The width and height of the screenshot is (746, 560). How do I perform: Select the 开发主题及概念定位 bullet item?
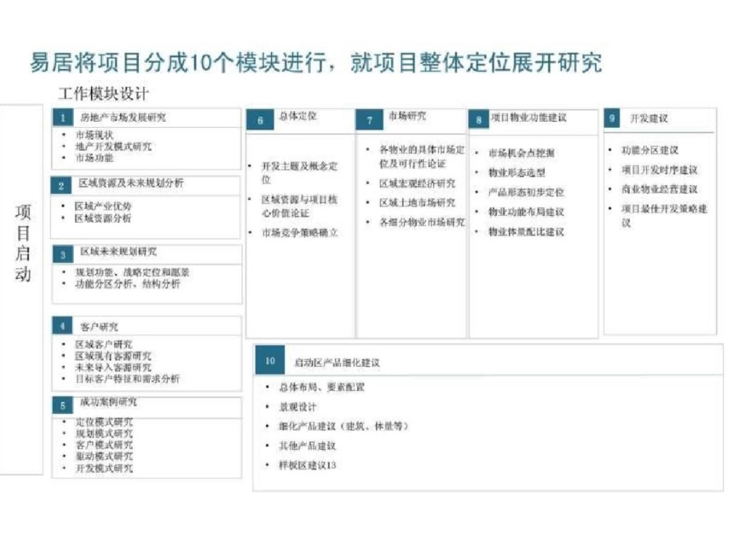298,172
